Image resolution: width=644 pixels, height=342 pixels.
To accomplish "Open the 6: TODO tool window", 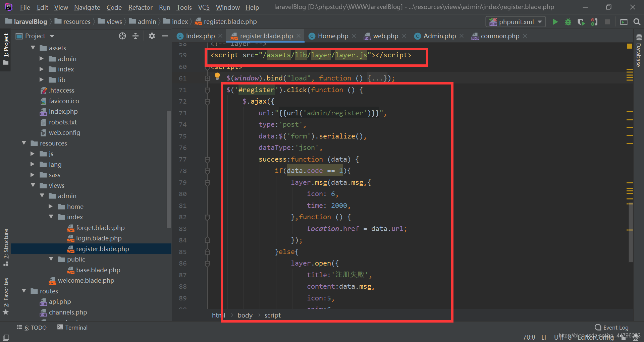I will (32, 327).
